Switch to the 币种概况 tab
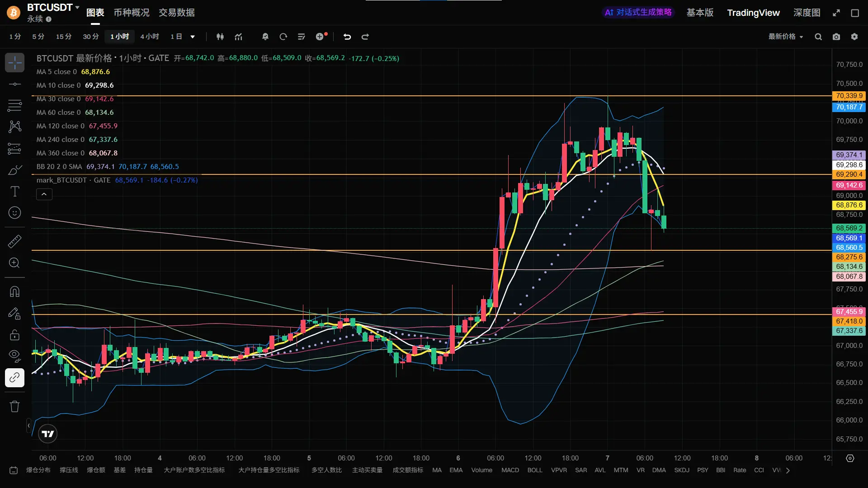This screenshot has height=488, width=868. point(131,13)
